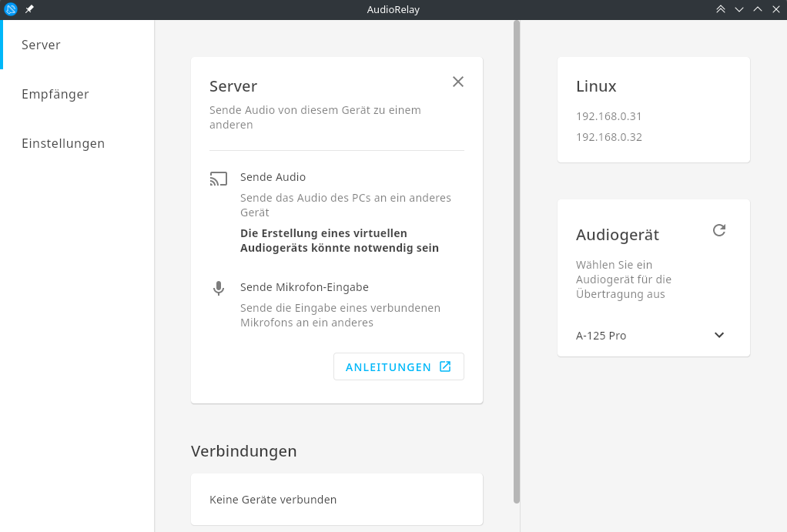
Task: Click the Server card heading
Action: click(233, 86)
